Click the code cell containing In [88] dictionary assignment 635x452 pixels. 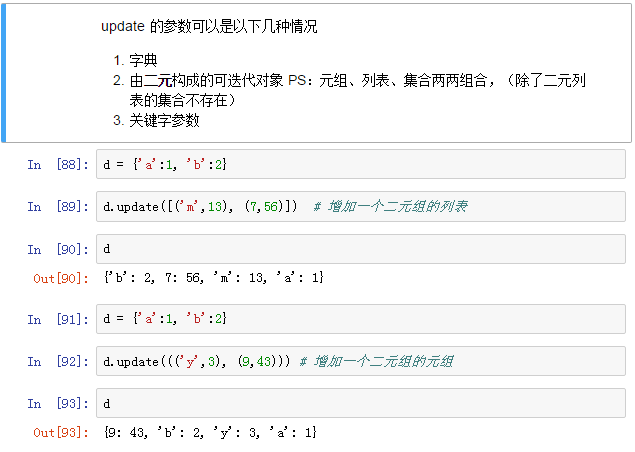[x=360, y=164]
